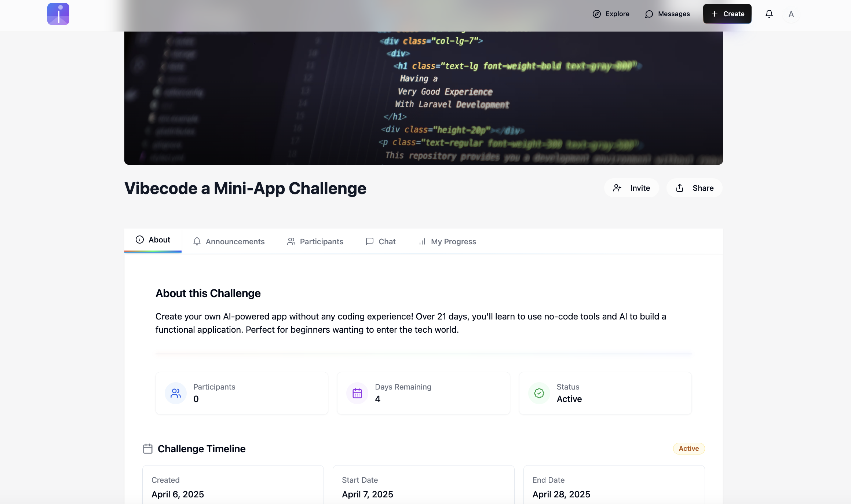Click the Create button
Image resolution: width=851 pixels, height=504 pixels.
tap(727, 14)
